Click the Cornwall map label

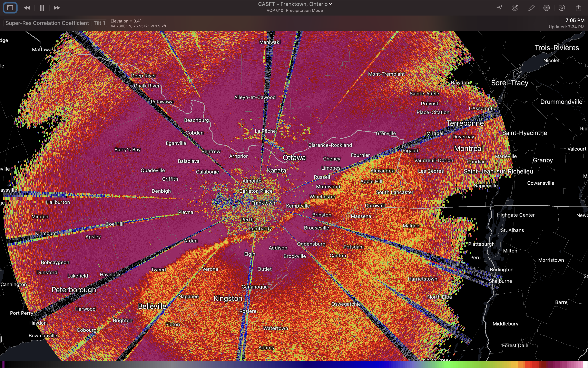point(375,205)
